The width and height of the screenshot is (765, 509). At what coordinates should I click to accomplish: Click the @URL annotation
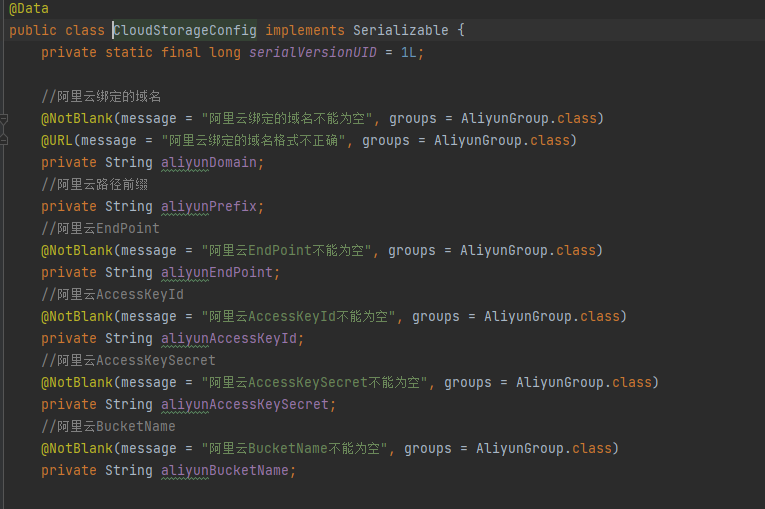(x=57, y=141)
